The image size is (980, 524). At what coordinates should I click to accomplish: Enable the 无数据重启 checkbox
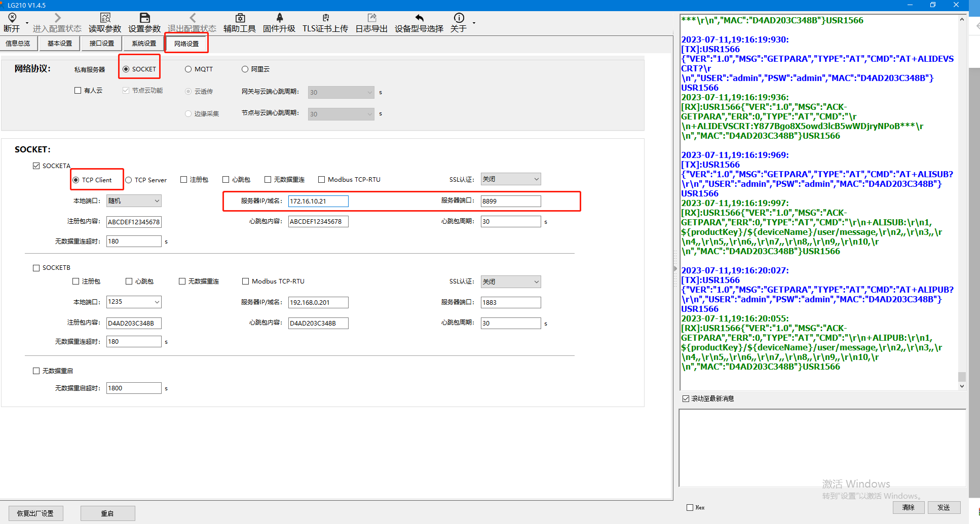point(36,371)
